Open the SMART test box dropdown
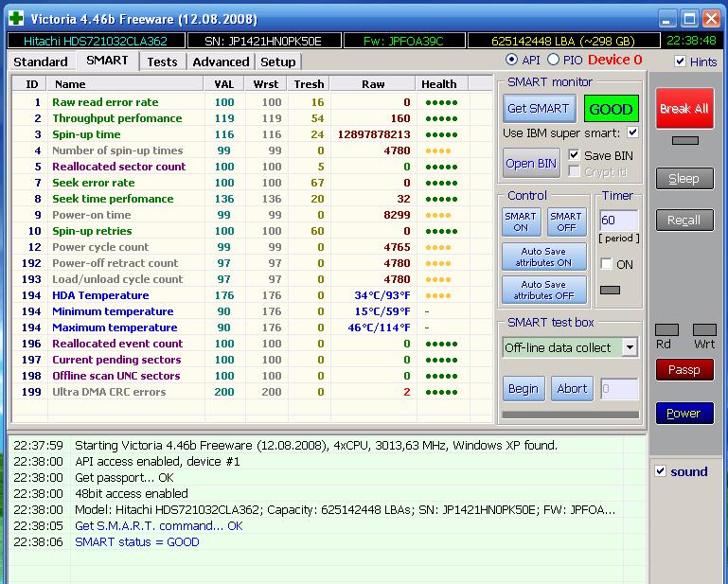This screenshot has width=728, height=584. coord(630,347)
